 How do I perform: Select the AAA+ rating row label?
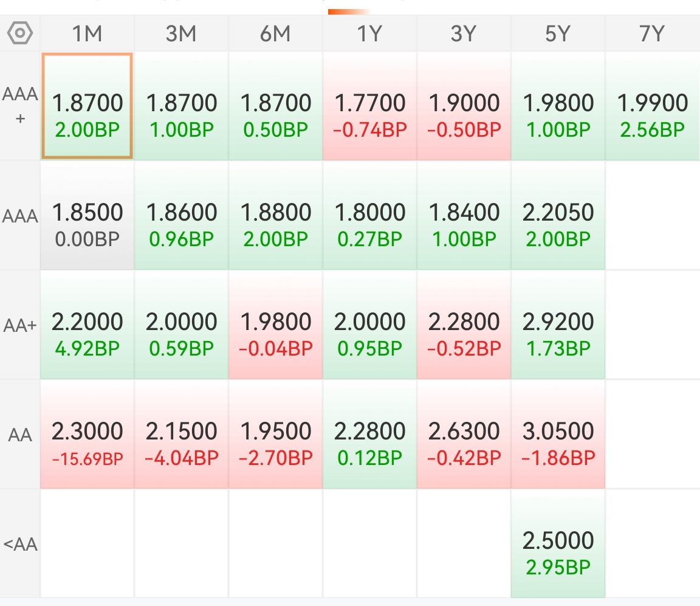pos(20,106)
